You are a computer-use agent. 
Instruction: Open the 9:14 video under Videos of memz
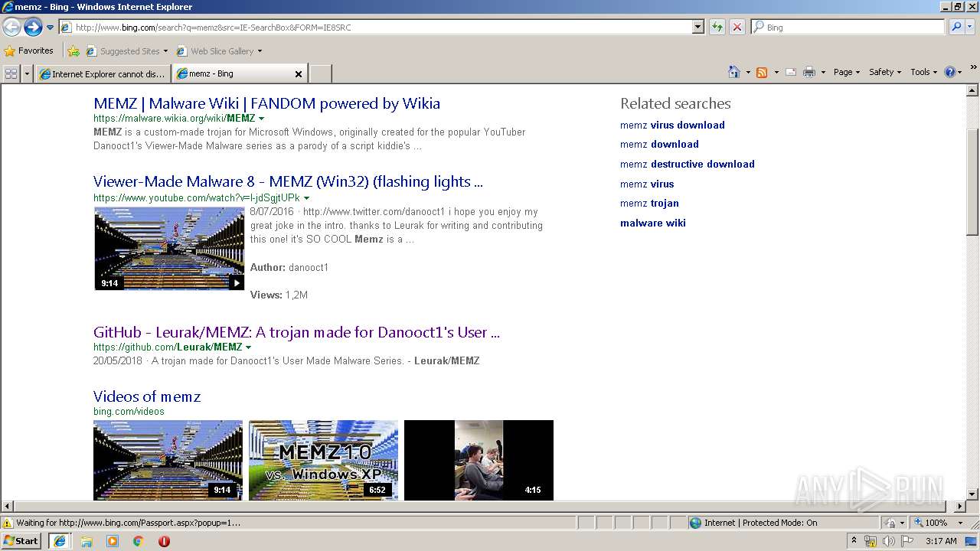click(x=168, y=460)
